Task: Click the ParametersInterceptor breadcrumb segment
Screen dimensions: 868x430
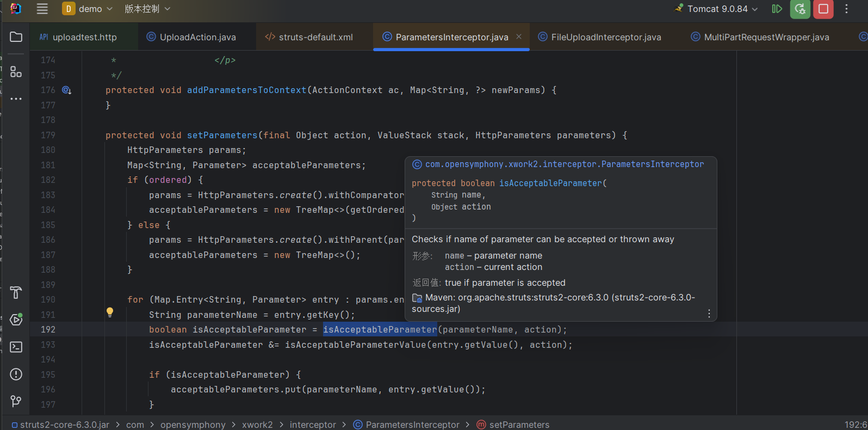Action: coord(406,425)
